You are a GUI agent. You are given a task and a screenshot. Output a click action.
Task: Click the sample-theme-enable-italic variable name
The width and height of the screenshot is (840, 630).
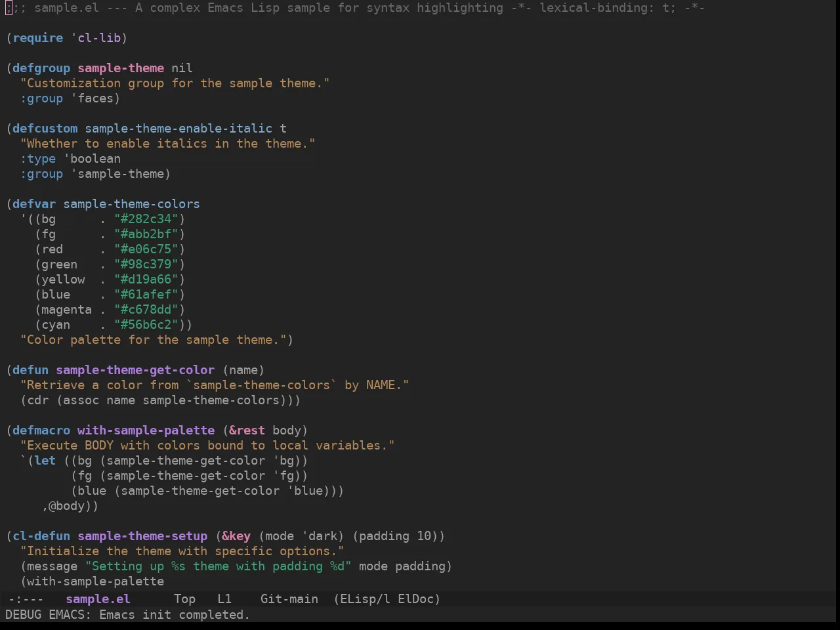[x=178, y=129]
